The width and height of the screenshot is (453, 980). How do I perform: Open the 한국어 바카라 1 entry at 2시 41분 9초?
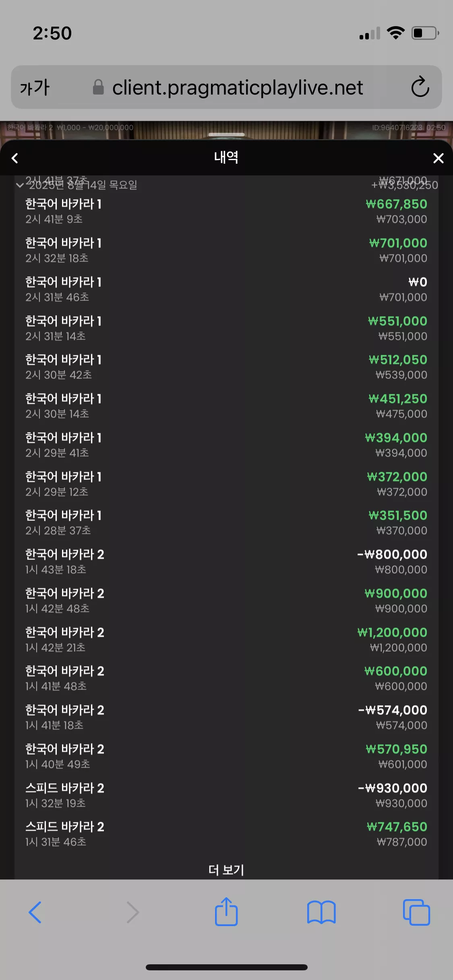(x=226, y=211)
